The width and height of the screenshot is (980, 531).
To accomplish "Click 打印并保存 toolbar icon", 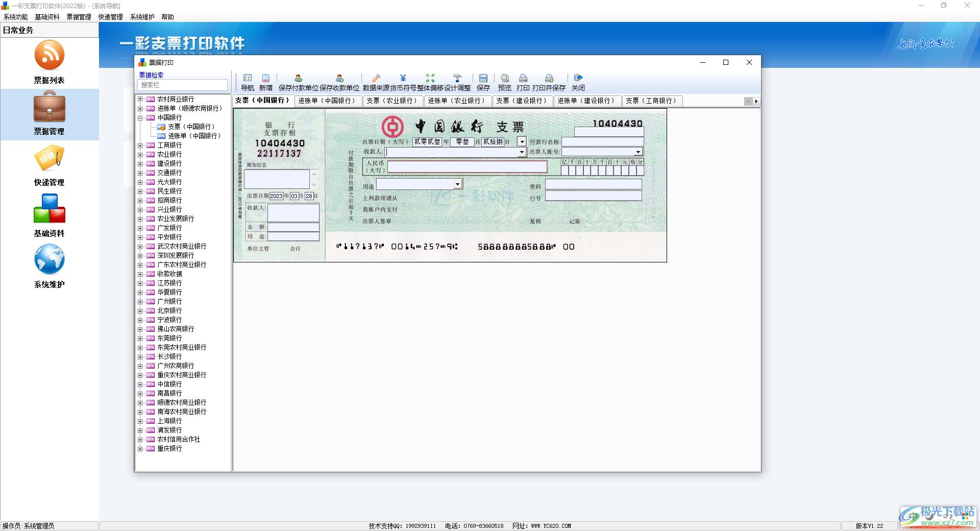I will pyautogui.click(x=549, y=82).
